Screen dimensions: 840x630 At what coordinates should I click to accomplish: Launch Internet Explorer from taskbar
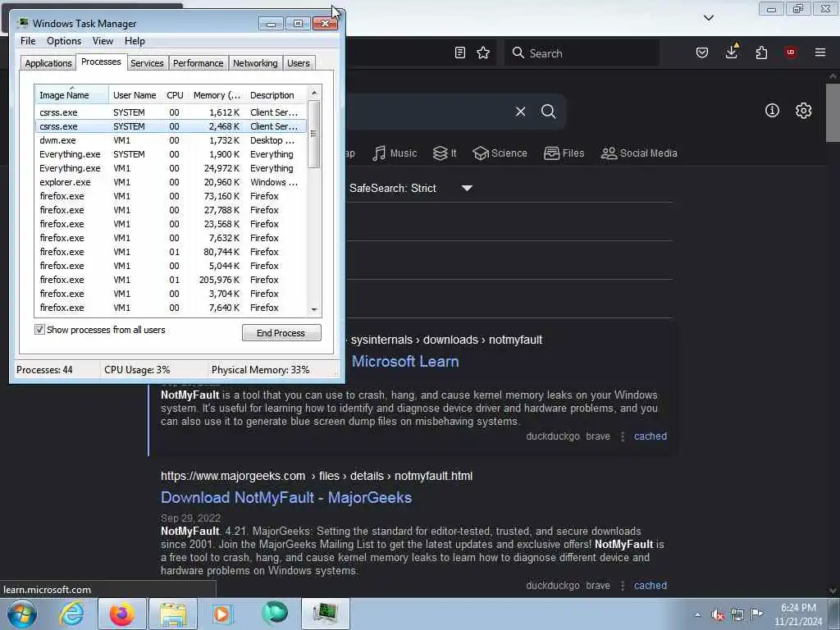72,614
